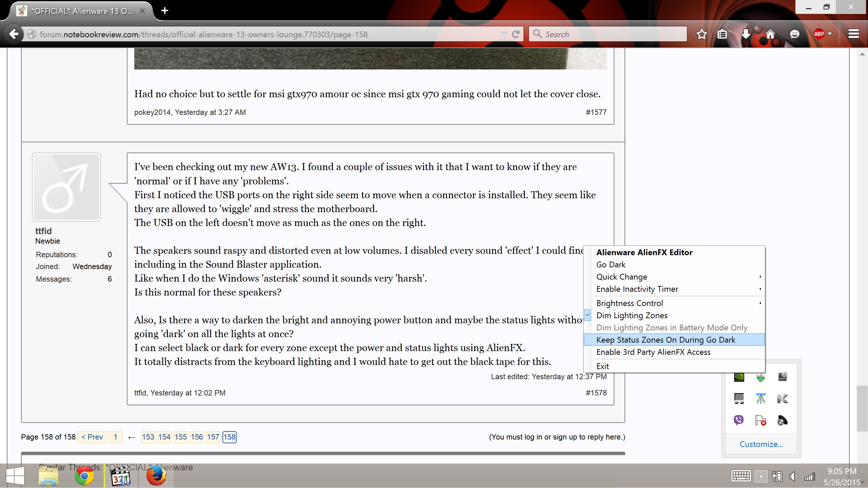
Task: Go to page 157 of the thread
Action: click(x=213, y=437)
